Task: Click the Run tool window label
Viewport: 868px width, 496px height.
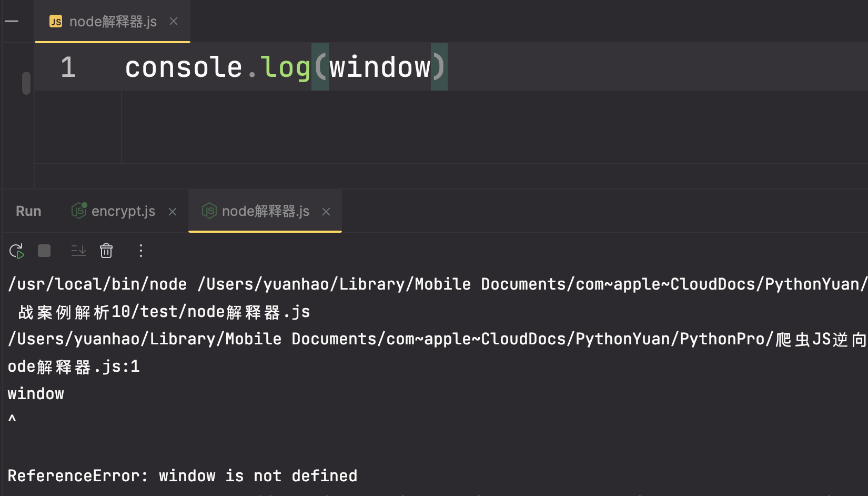Action: [28, 211]
